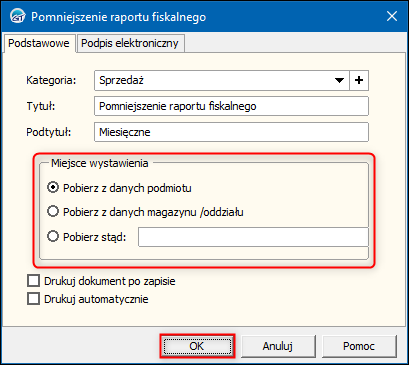Add a new category with the plus button
The width and height of the screenshot is (409, 365).
(359, 80)
